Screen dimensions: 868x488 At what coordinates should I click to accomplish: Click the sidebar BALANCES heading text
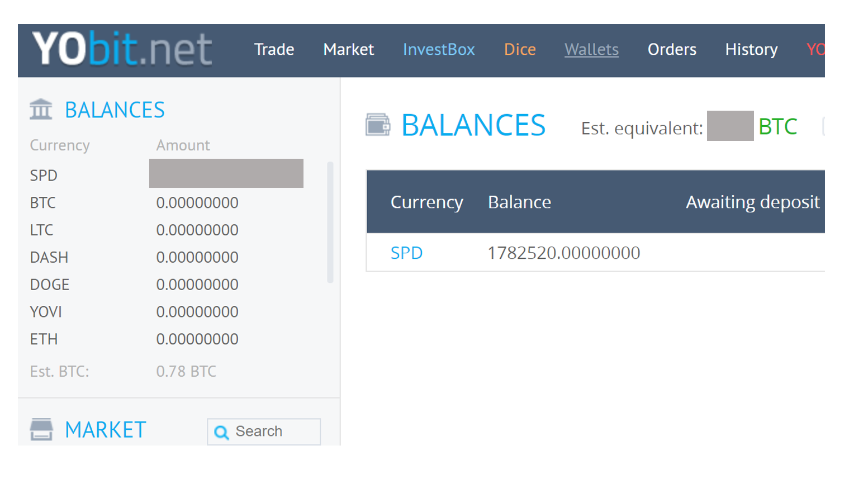coord(115,110)
